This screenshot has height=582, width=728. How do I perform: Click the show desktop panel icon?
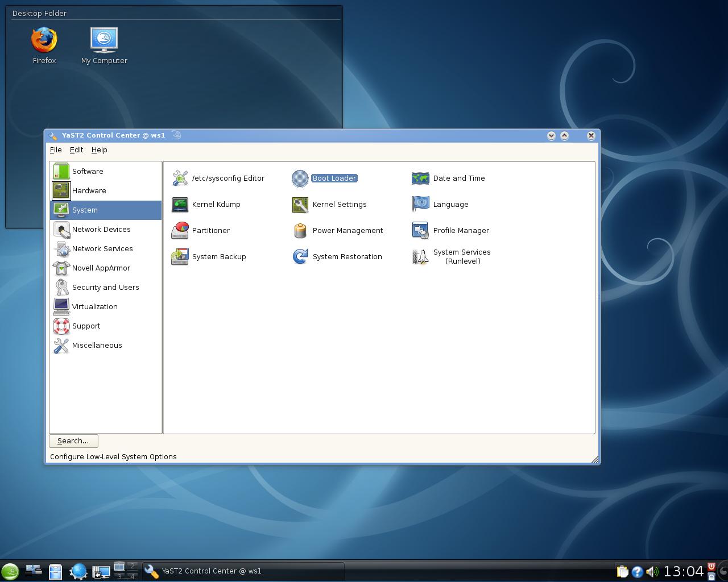point(34,571)
